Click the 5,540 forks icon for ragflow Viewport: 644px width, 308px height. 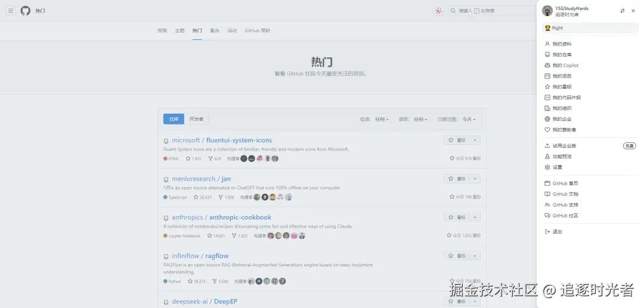[215, 281]
